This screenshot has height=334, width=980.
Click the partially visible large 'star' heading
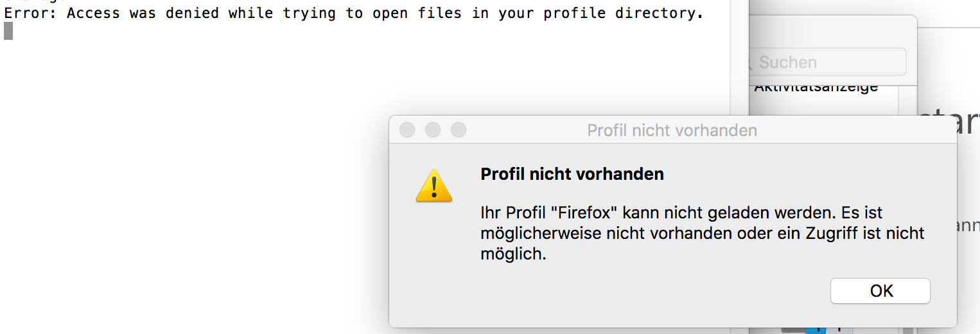957,121
